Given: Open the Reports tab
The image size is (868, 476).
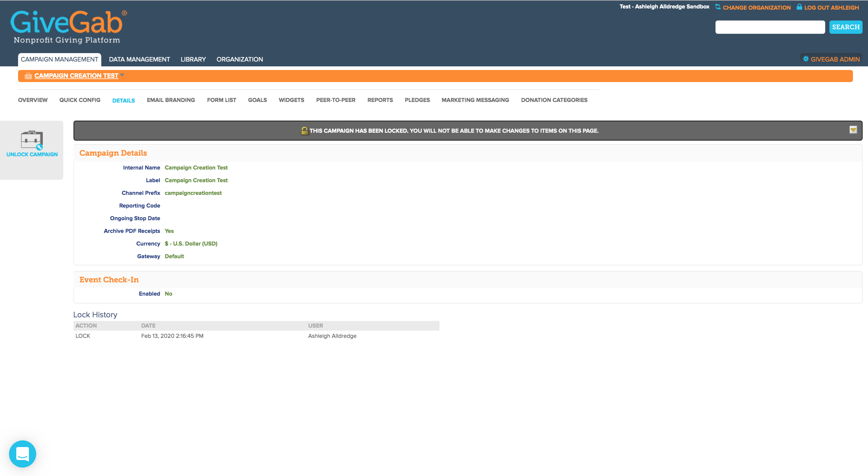Looking at the screenshot, I should (380, 100).
